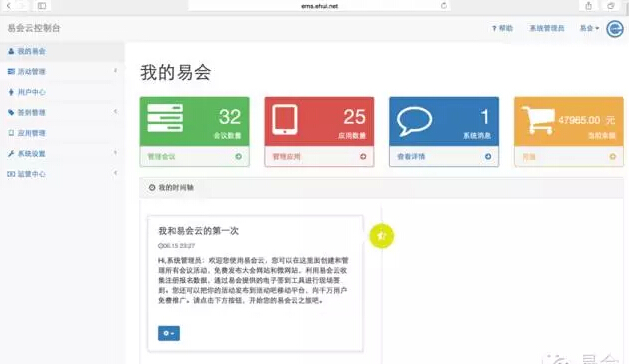Open the browser tabs overview icon
This screenshot has width=629, height=364.
point(611,6)
